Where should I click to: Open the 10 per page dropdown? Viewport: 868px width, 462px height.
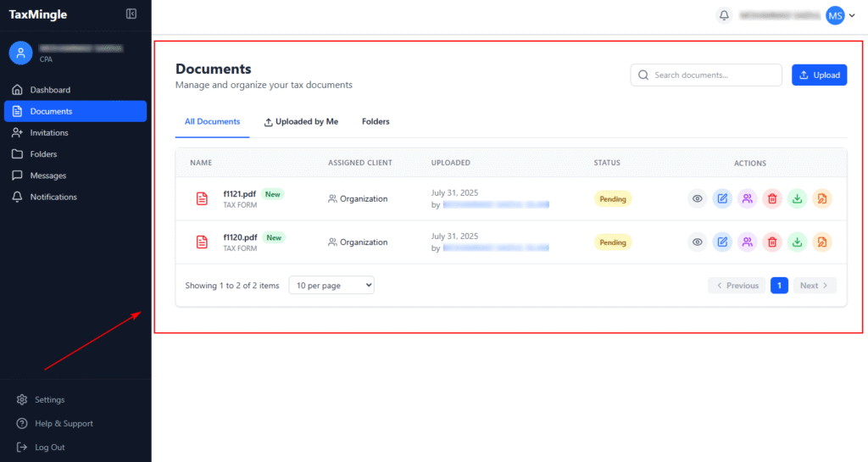(x=331, y=286)
